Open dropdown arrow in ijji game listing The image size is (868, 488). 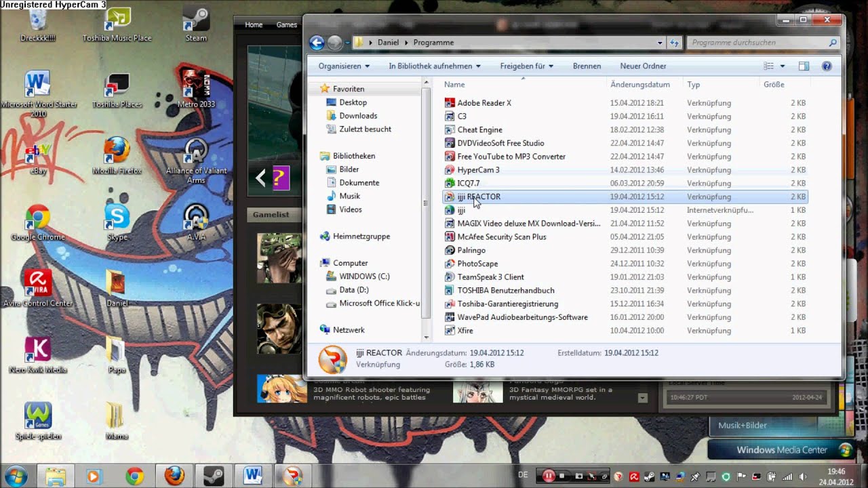click(x=643, y=399)
